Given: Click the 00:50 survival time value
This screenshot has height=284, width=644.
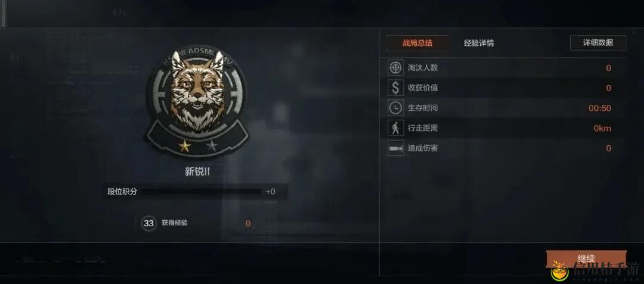Looking at the screenshot, I should pos(600,108).
